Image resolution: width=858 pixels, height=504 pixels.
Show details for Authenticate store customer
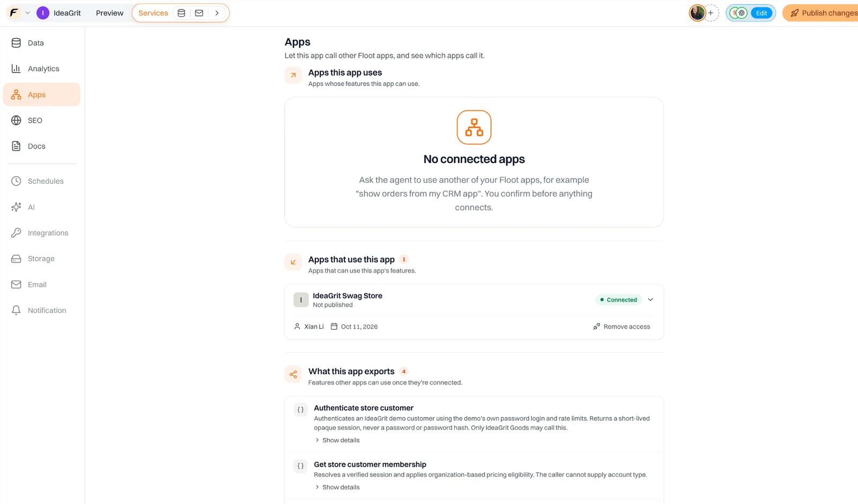(x=337, y=440)
